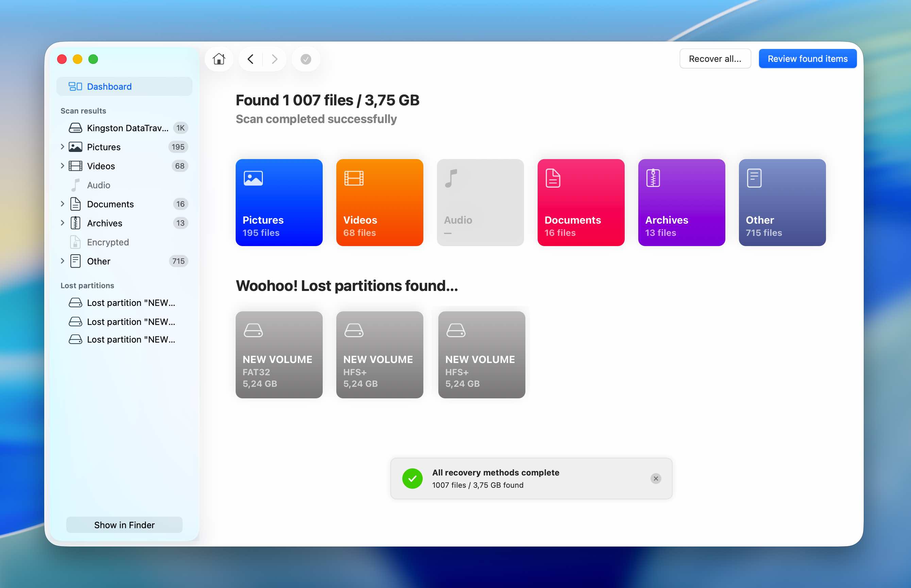Viewport: 911px width, 588px height.
Task: Click 'All recovery methods complete' text
Action: click(495, 472)
